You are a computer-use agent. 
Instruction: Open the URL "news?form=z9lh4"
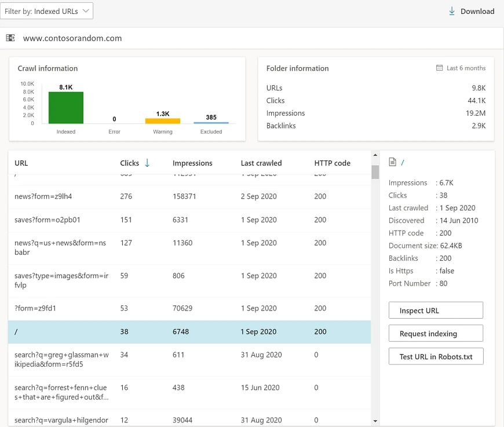(x=43, y=195)
